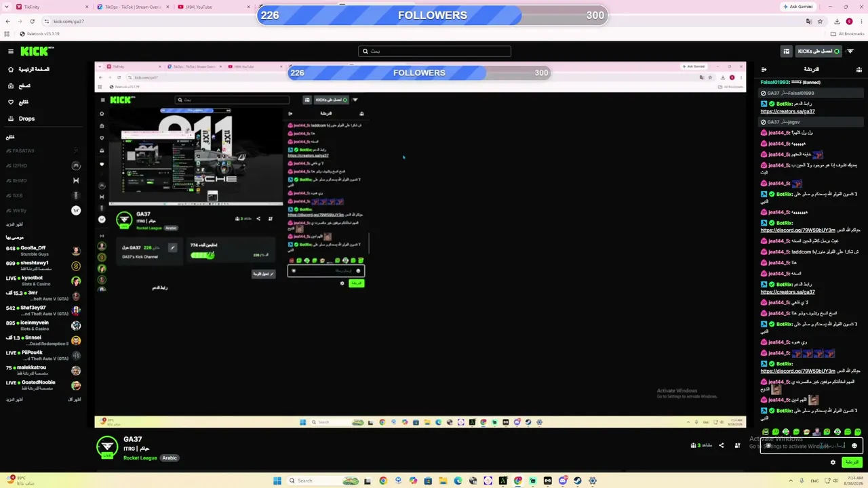Open the Welly channel in sidebar
The width and height of the screenshot is (868, 488).
point(43,211)
